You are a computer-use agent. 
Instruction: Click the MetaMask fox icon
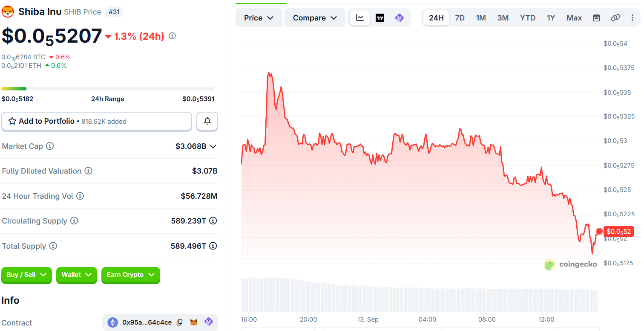(194, 322)
